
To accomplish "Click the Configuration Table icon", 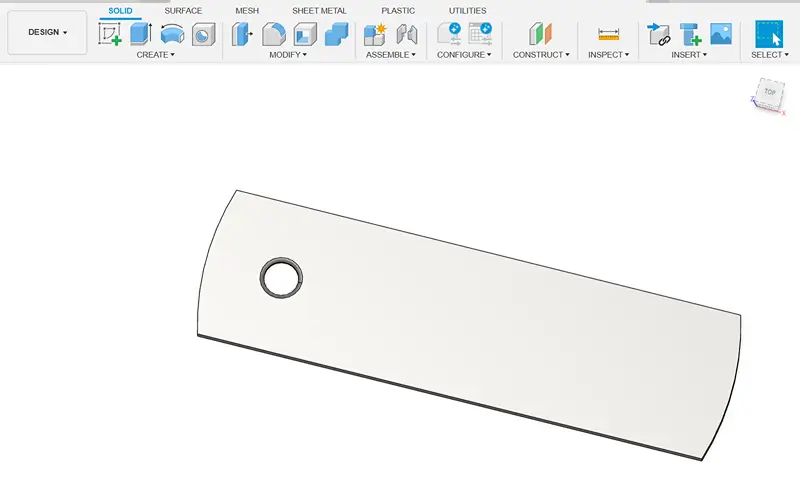I will 480,34.
